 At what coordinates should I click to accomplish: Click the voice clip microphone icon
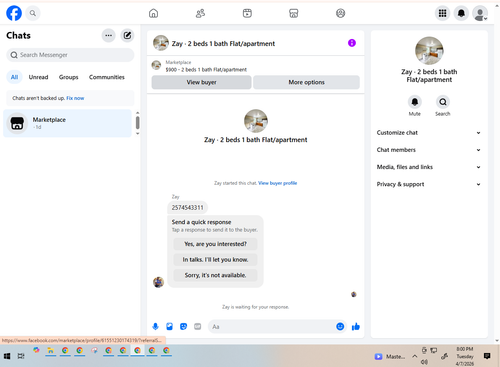(x=155, y=326)
